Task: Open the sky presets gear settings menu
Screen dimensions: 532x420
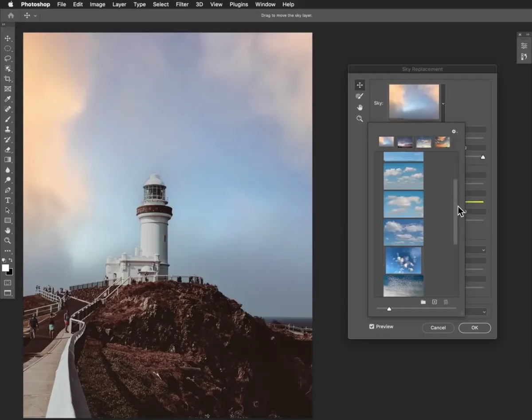Action: [x=454, y=131]
